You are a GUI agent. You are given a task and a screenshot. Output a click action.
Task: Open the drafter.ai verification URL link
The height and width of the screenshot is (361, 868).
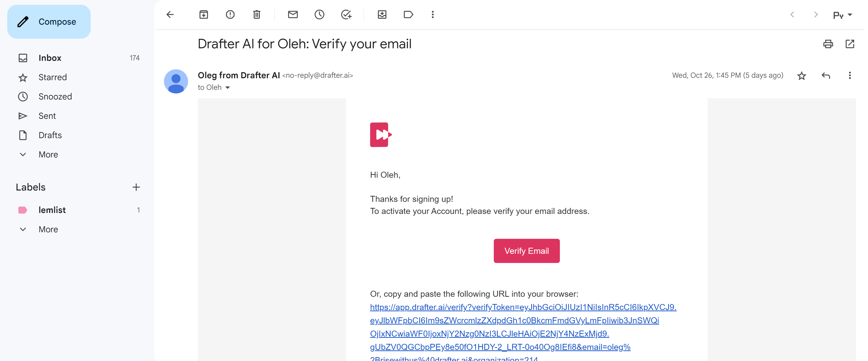coord(523,307)
